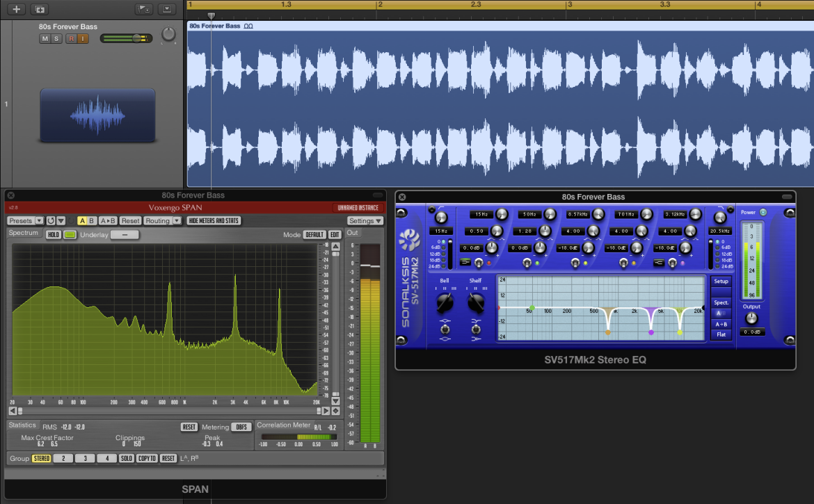Image resolution: width=814 pixels, height=504 pixels.
Task: Record-enable the 80s Forever Bass track
Action: click(x=71, y=39)
